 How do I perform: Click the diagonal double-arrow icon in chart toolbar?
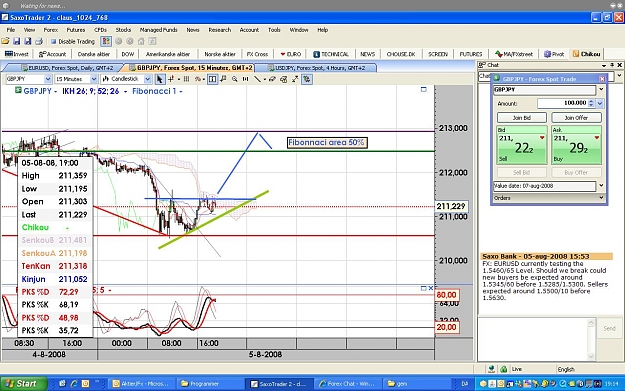click(295, 79)
